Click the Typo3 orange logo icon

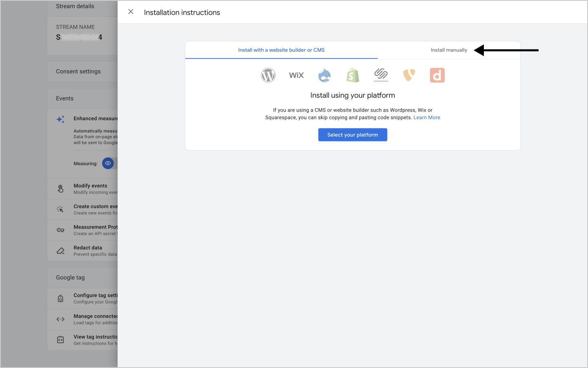[409, 75]
